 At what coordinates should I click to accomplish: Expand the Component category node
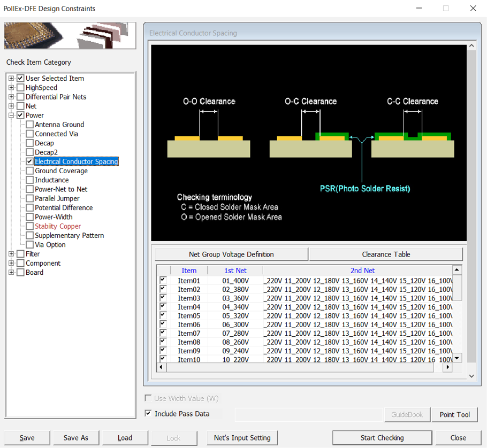(x=11, y=263)
